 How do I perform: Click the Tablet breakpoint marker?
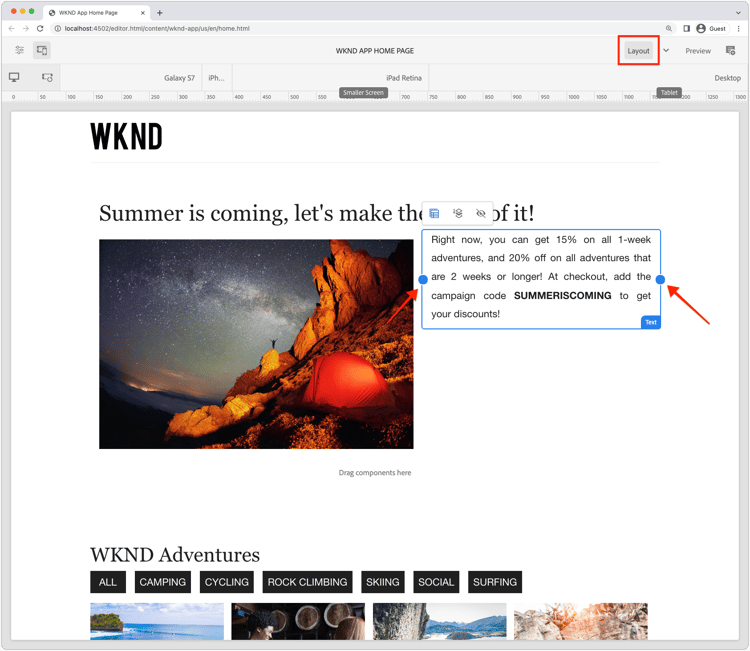coord(669,93)
